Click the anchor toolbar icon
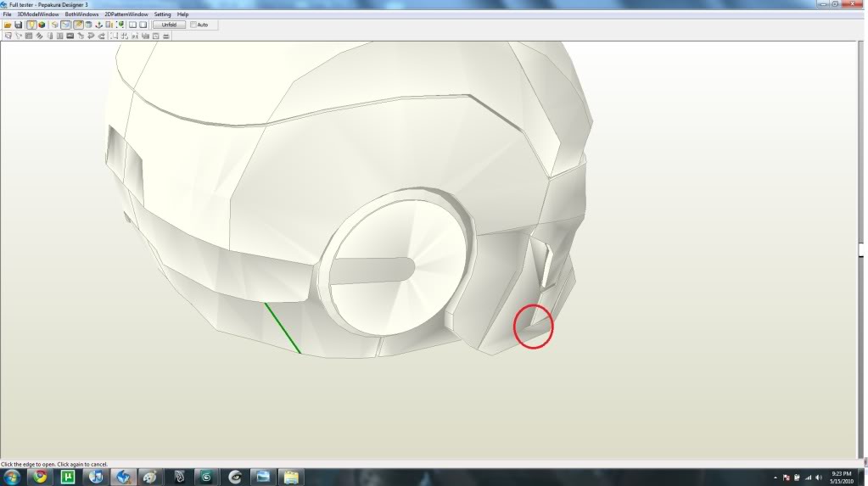Image resolution: width=868 pixels, height=486 pixels. [99, 25]
